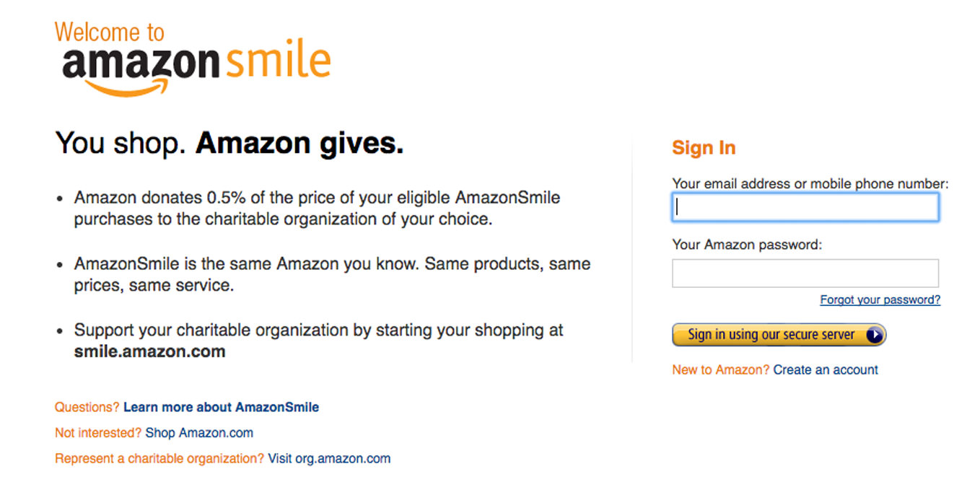Click 'Represent a charitable organization?' text

(x=159, y=458)
